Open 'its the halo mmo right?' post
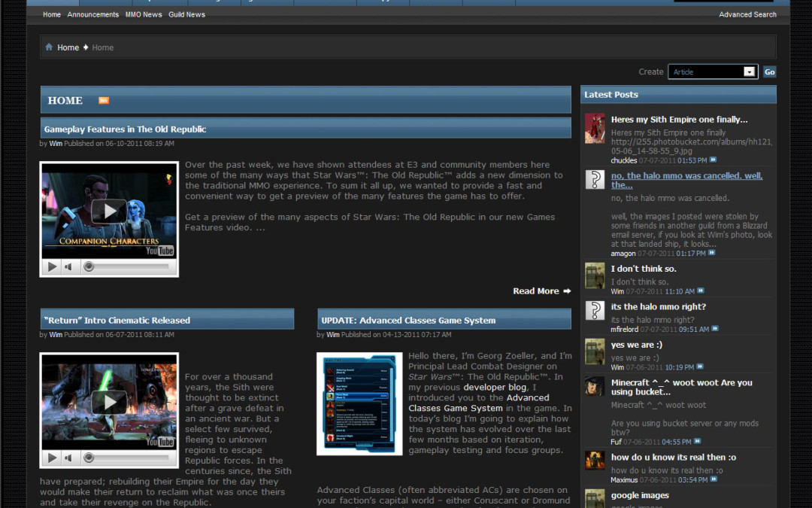Viewport: 812px width, 508px height. click(x=658, y=307)
